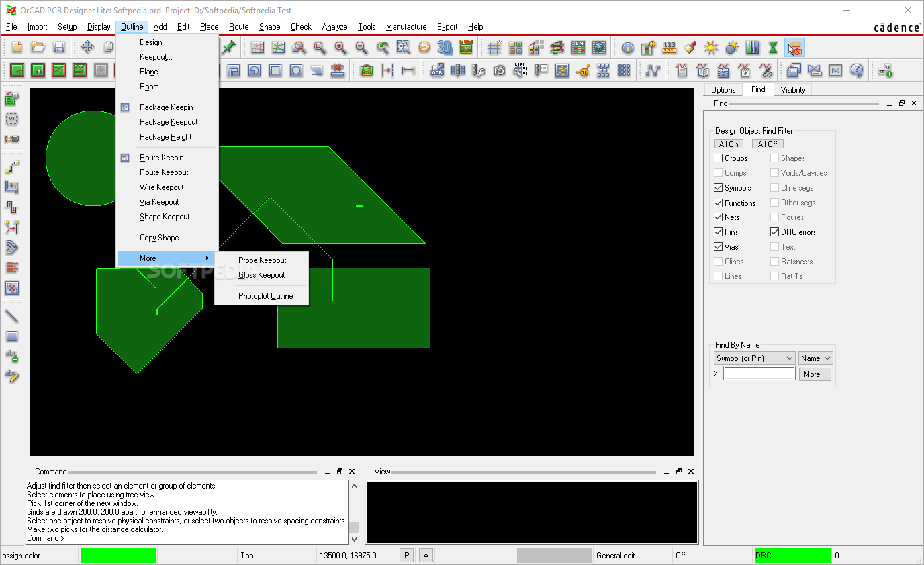The height and width of the screenshot is (565, 924).
Task: Click the New file icon
Action: tap(17, 47)
